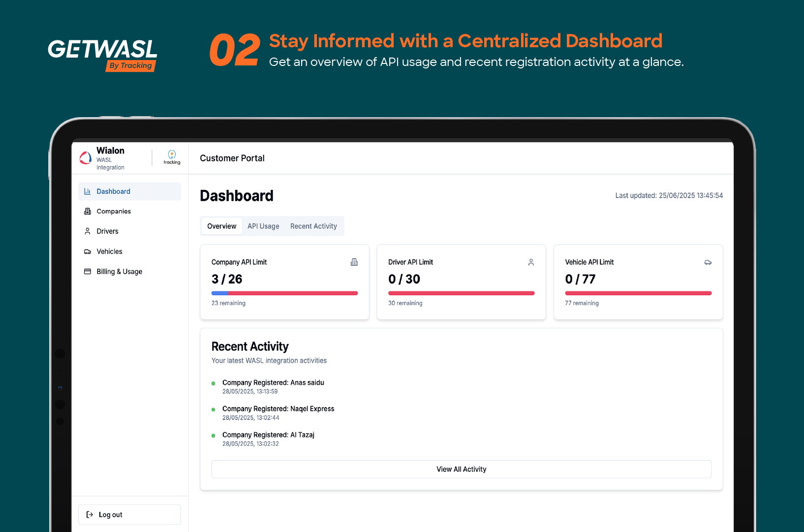Click "Company Registered: Anas saidu" activity entry
The image size is (804, 532).
(x=273, y=383)
